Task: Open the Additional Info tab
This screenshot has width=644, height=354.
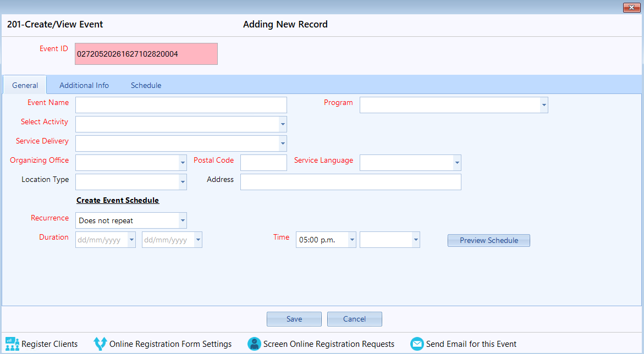Action: click(x=84, y=85)
